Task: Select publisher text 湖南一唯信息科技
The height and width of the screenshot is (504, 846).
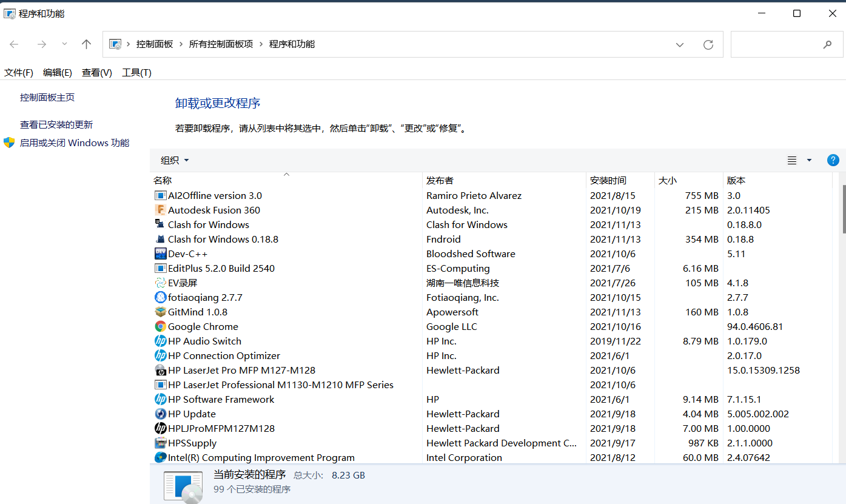Action: point(463,283)
